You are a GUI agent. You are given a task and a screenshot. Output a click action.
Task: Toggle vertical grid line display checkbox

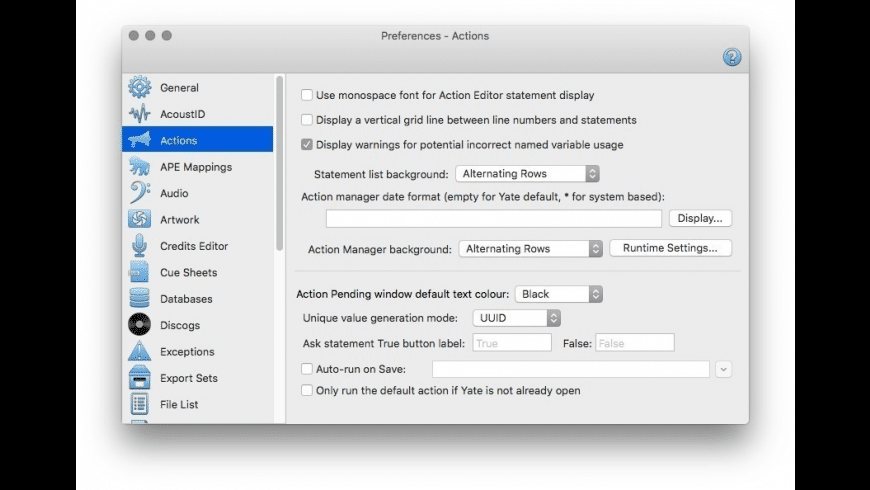point(306,120)
